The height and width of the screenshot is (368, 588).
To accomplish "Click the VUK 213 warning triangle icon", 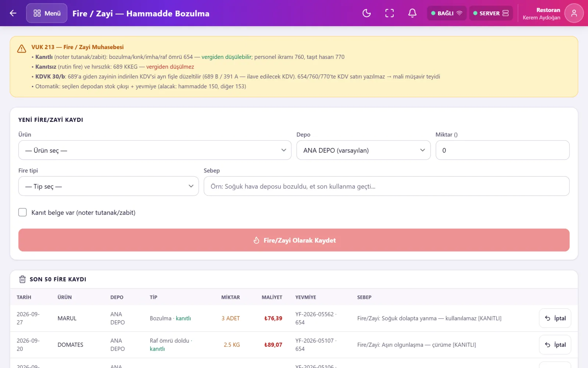I will coord(22,49).
